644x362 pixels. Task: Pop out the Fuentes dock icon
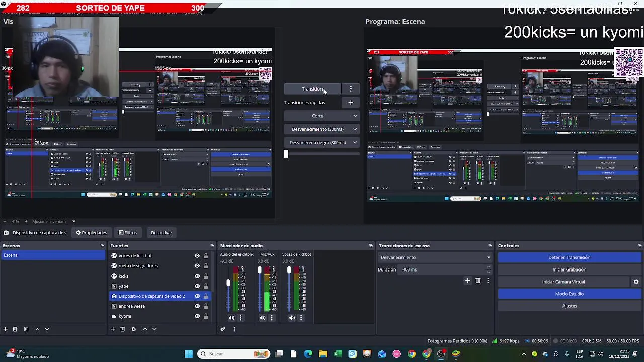click(x=212, y=246)
